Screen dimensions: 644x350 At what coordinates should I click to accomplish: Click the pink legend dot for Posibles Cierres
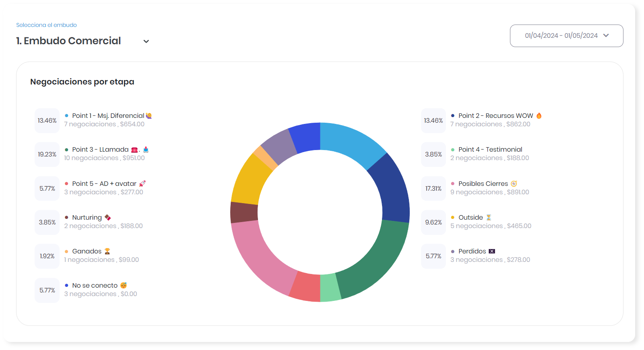453,184
